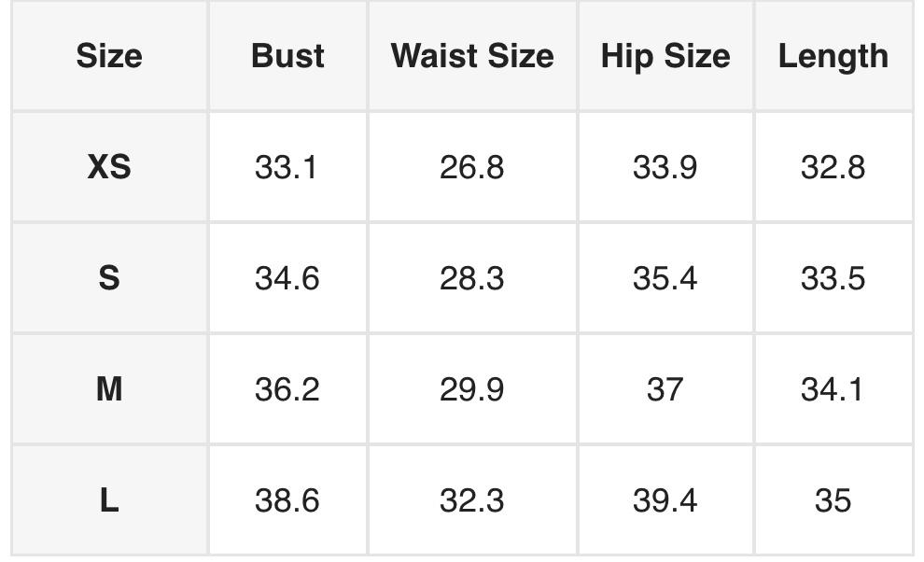Click the L size row label

click(x=109, y=500)
